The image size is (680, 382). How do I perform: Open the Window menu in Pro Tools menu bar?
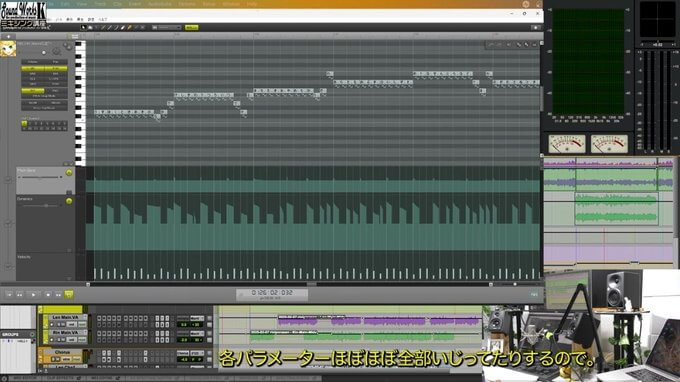[231, 4]
